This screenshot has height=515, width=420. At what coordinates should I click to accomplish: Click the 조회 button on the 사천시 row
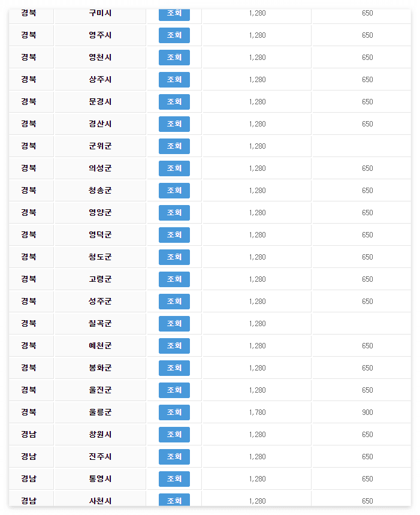[x=174, y=501]
